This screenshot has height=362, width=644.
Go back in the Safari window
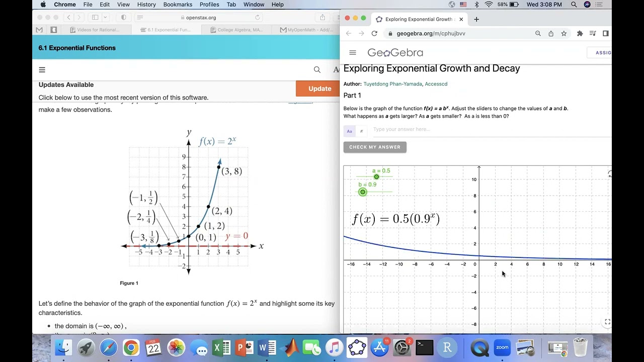click(69, 17)
